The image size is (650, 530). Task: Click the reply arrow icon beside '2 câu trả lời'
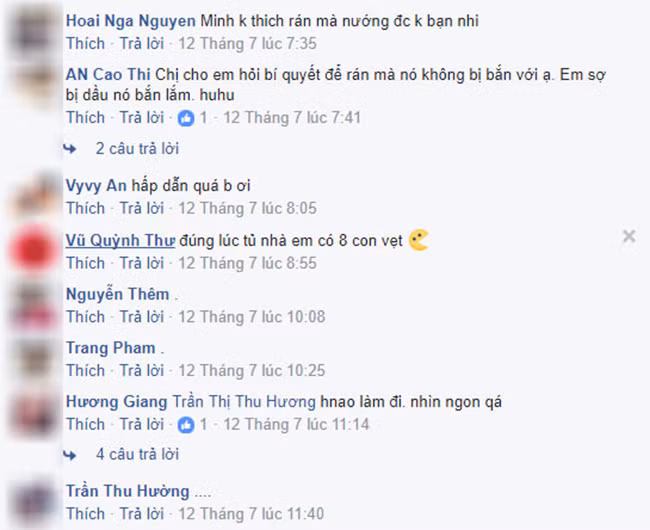70,149
